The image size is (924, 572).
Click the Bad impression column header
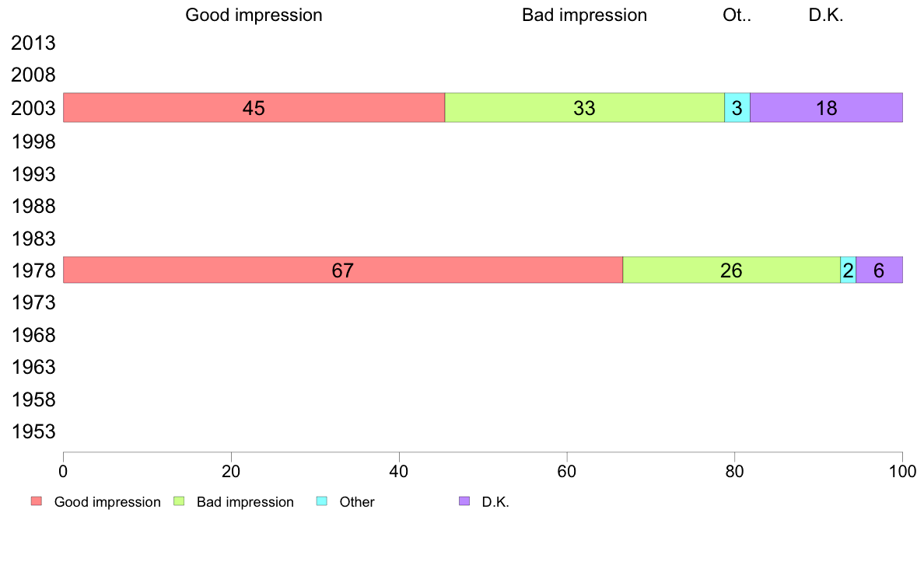click(585, 16)
